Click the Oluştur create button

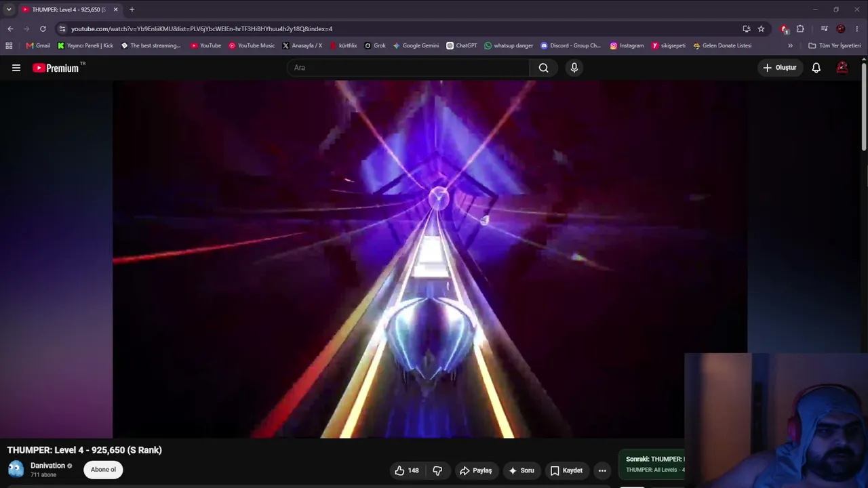click(780, 68)
